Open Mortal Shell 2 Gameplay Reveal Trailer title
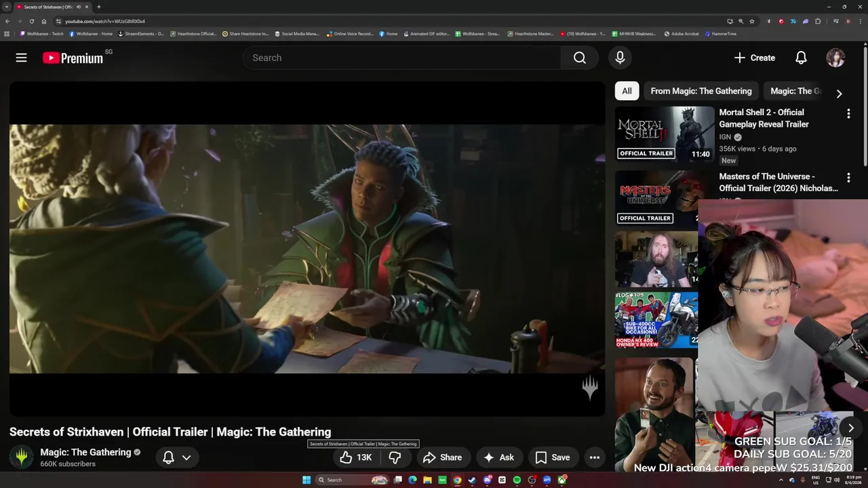The width and height of the screenshot is (868, 488). pyautogui.click(x=764, y=118)
